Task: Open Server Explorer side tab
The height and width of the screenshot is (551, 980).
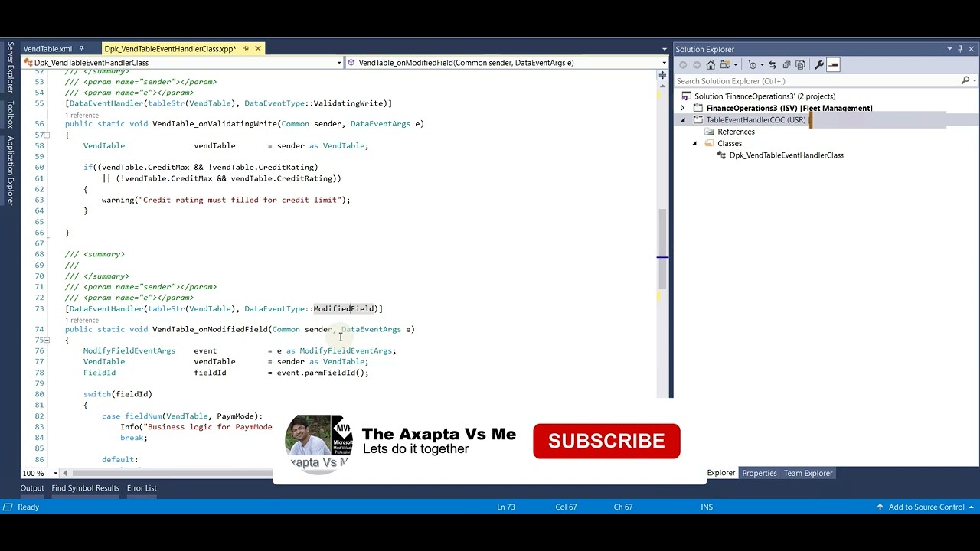Action: point(10,67)
